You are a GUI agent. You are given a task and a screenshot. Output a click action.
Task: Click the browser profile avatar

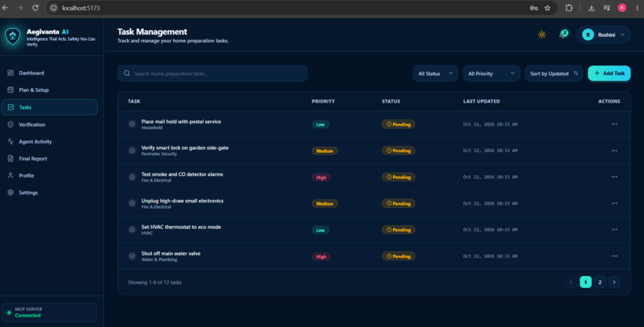click(622, 8)
